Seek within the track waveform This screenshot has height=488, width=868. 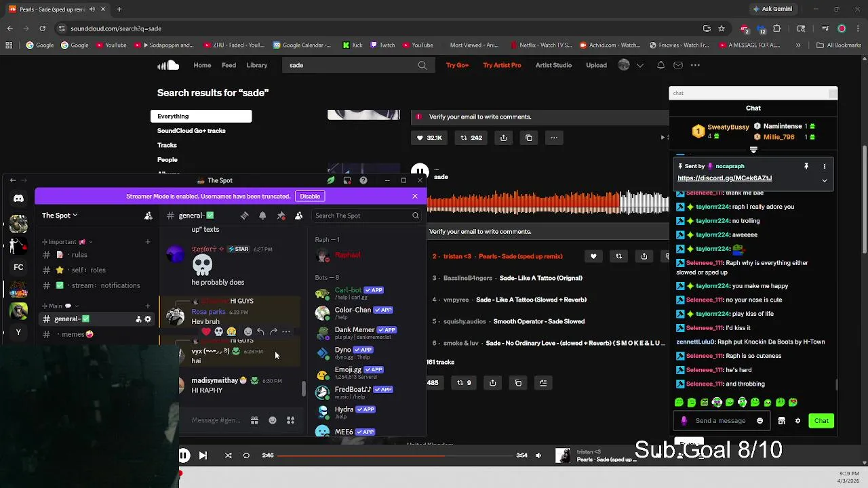coord(547,201)
